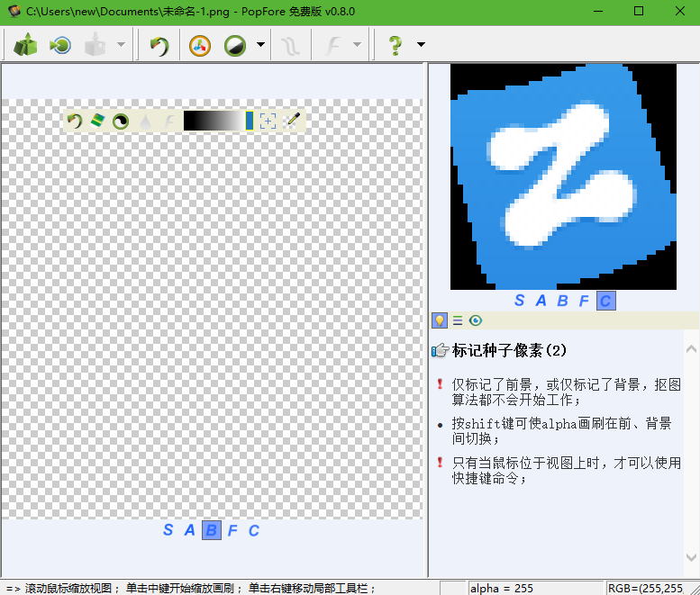This screenshot has width=700, height=595.
Task: Click the blue alpha slider handle
Action: pos(250,121)
